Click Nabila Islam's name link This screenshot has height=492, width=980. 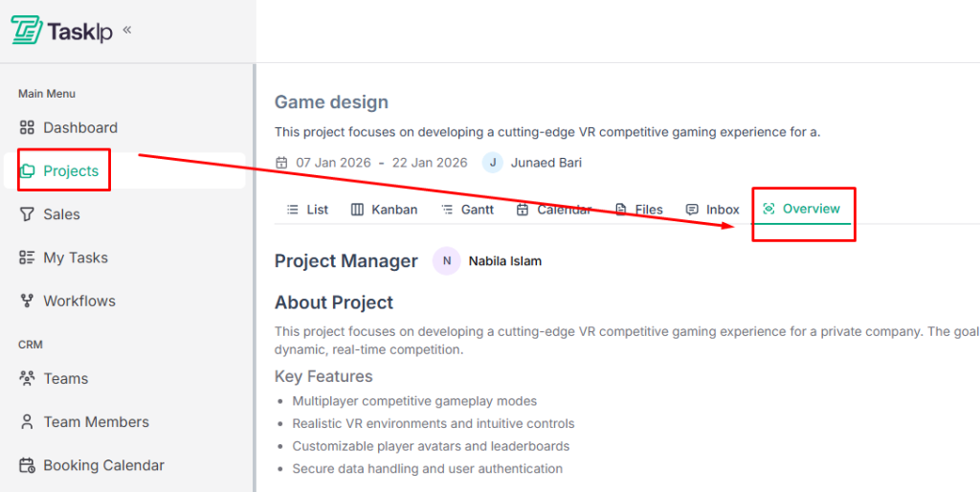(504, 260)
